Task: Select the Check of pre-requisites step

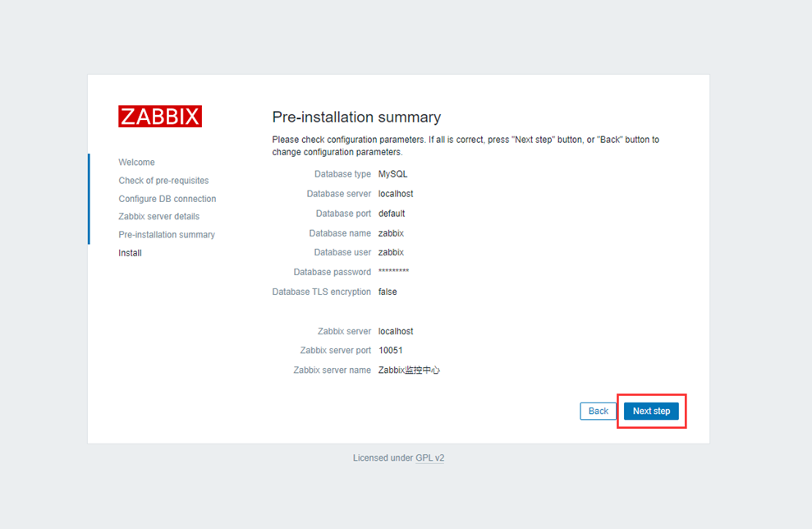Action: [x=163, y=181]
